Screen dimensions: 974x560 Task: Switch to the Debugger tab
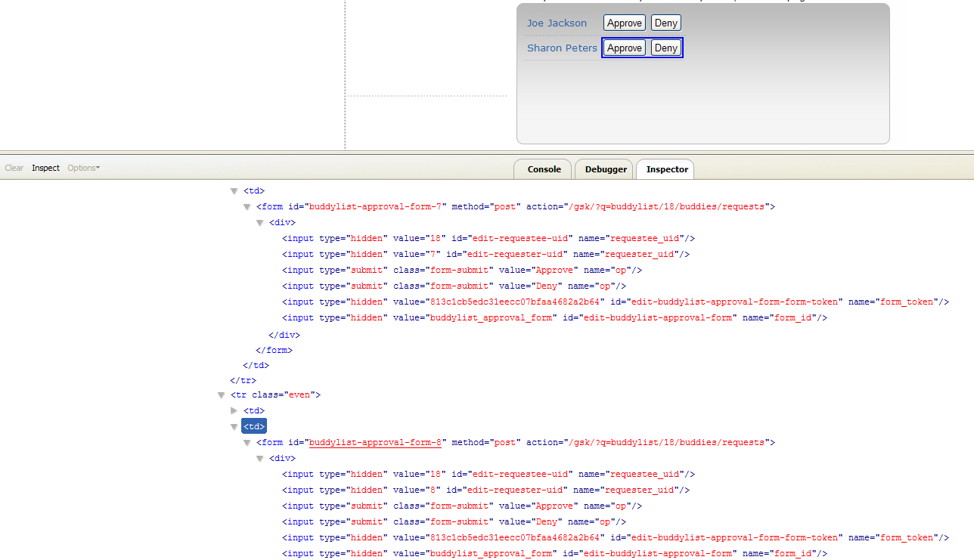coord(606,169)
